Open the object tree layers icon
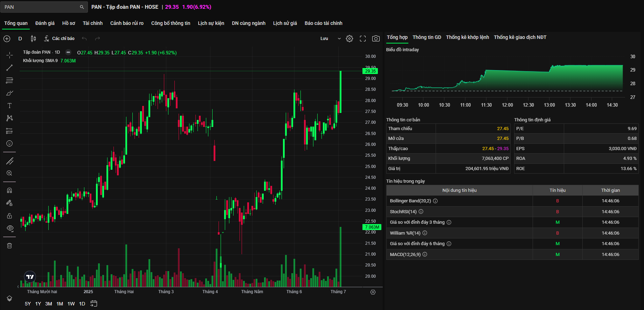The width and height of the screenshot is (644, 310). (9, 298)
